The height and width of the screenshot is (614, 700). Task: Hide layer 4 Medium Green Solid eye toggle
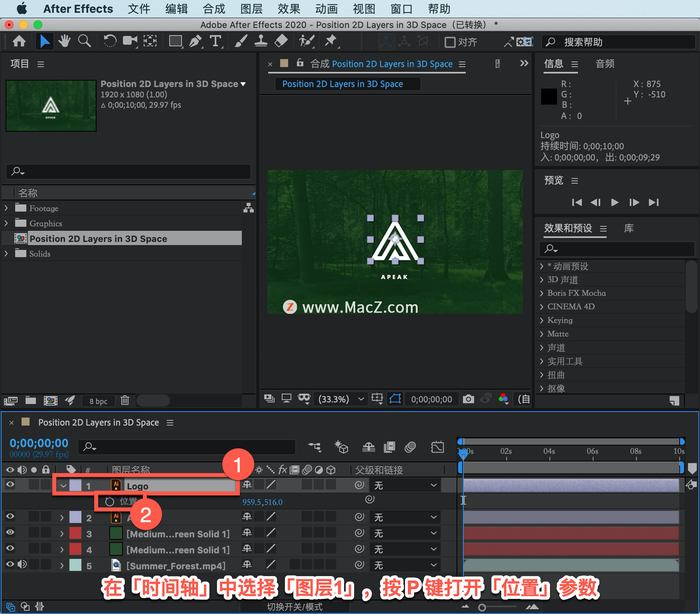(x=10, y=548)
